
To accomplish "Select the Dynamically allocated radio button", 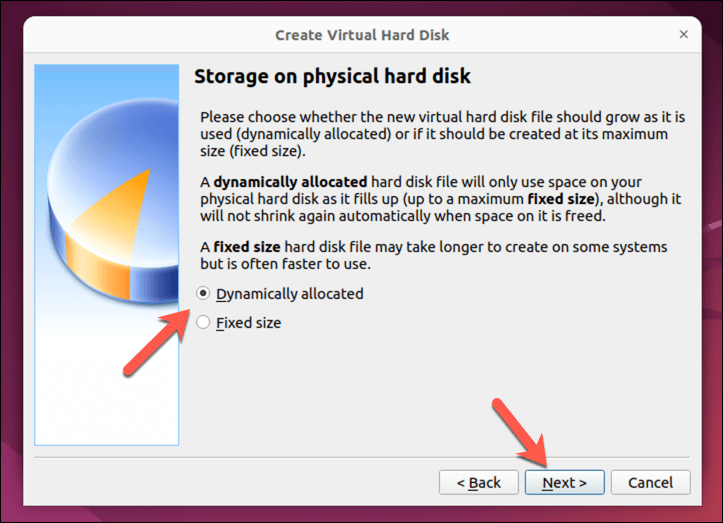I will click(x=204, y=294).
